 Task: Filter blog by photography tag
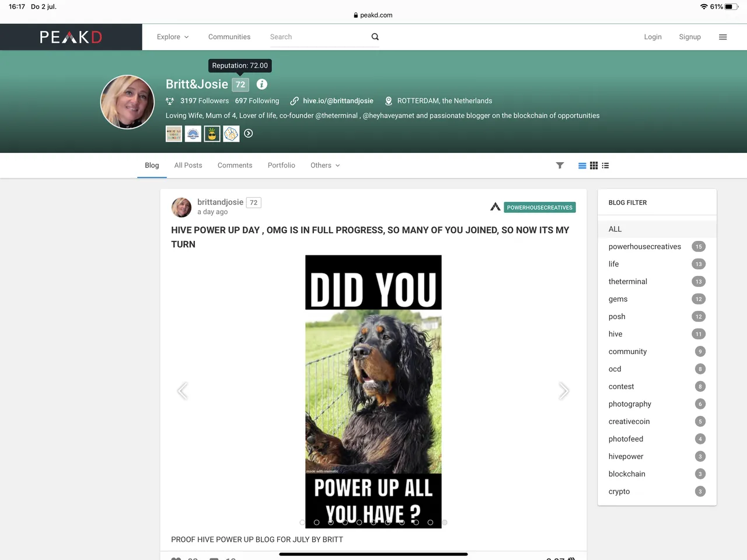657,404
